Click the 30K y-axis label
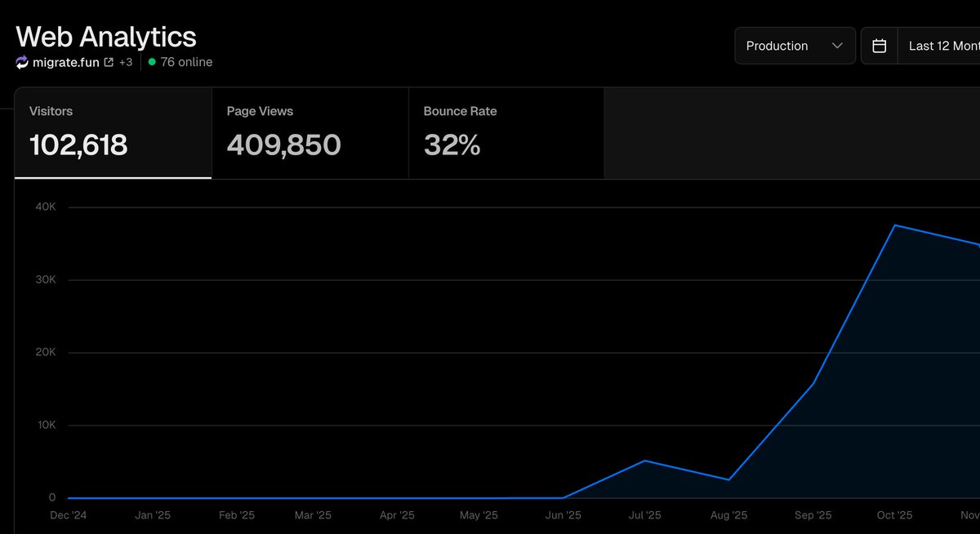The image size is (980, 534). coord(46,279)
